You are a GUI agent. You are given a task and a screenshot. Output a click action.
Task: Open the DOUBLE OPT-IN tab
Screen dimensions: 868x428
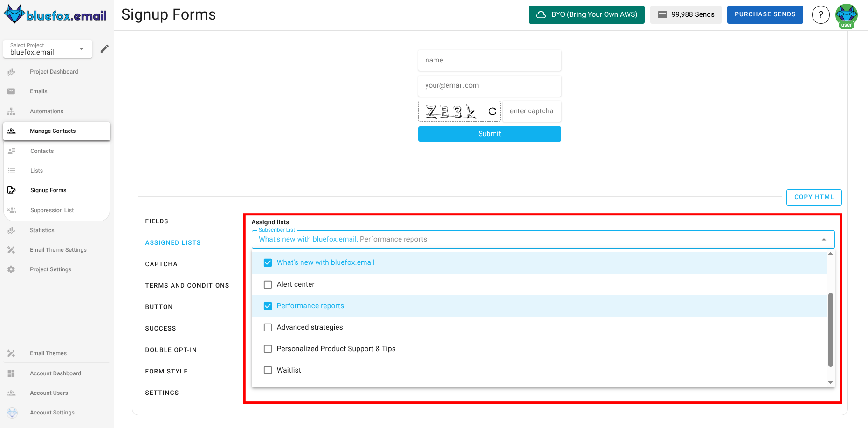[171, 350]
